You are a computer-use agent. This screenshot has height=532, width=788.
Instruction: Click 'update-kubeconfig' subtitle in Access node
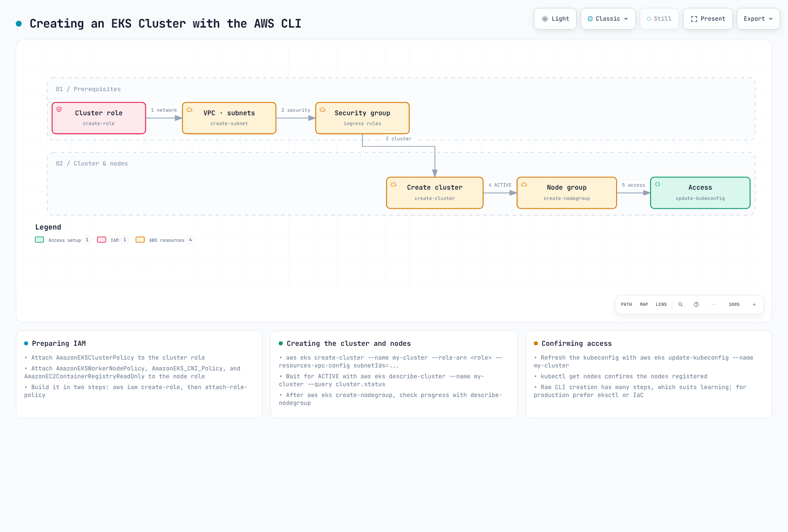click(700, 199)
